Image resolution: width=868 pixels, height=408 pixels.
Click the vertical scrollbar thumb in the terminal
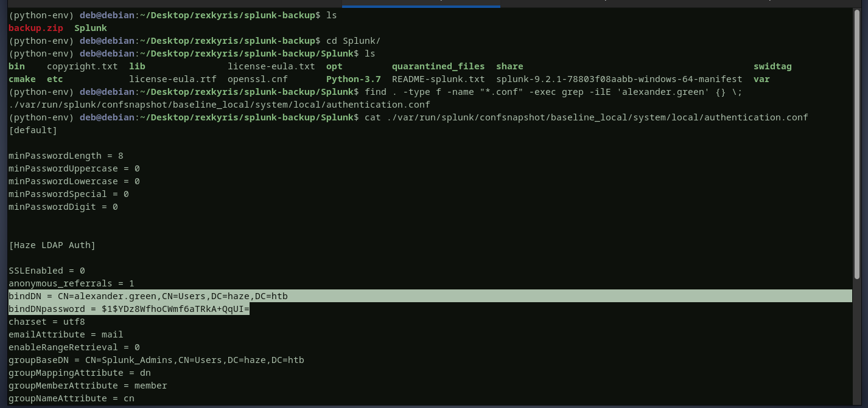(857, 143)
